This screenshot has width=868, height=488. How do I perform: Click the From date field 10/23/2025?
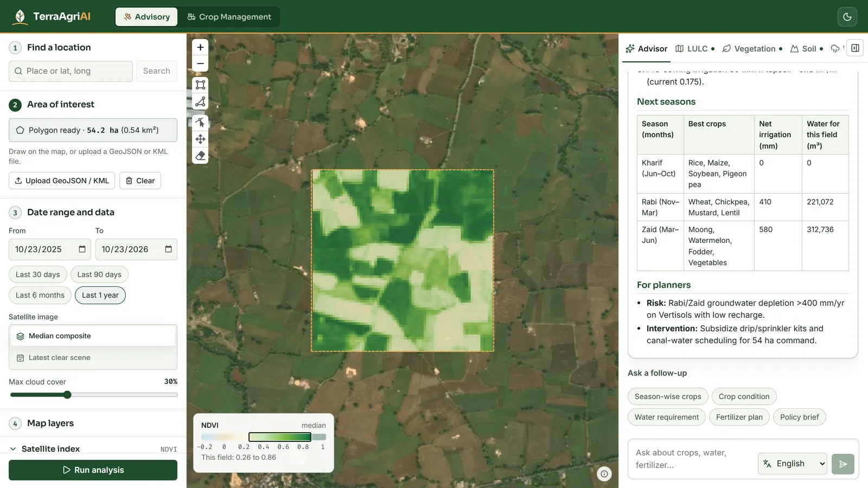49,249
